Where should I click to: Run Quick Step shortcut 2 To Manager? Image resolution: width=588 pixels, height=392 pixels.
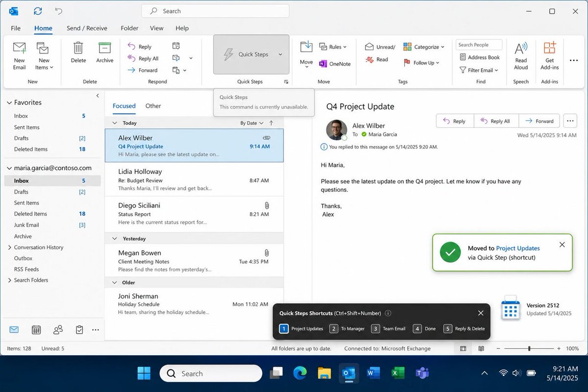click(x=347, y=329)
